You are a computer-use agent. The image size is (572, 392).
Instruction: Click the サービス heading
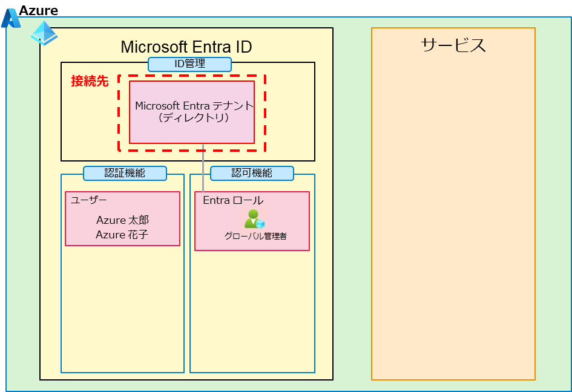point(453,45)
